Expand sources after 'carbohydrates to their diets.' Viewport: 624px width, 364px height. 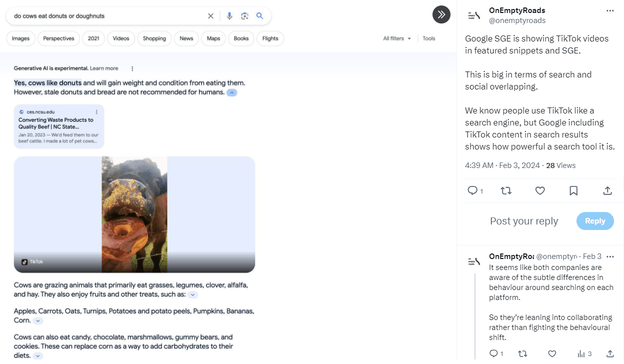pos(38,356)
